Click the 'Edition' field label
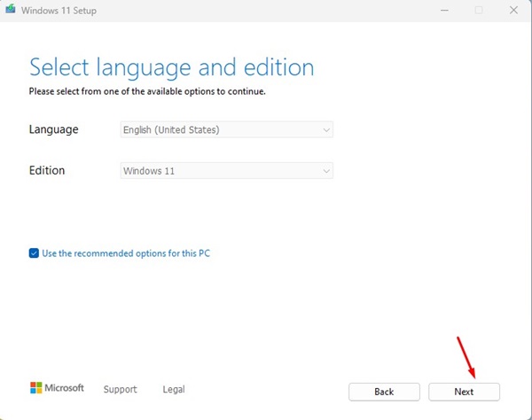Screen dimensions: 532x420 (47, 170)
